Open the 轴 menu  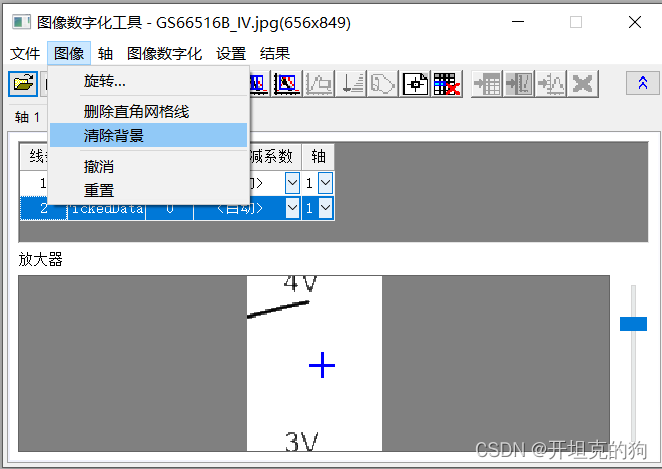(105, 54)
